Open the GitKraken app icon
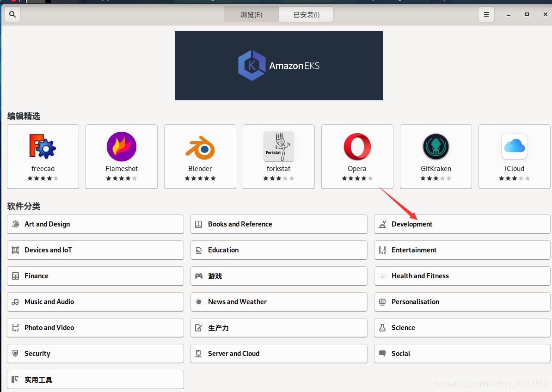552x392 pixels. 436,147
